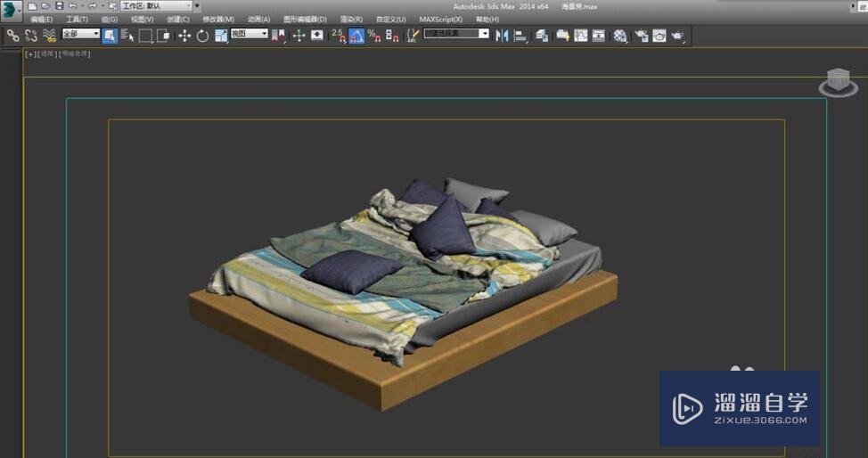Viewport: 868px width, 458px height.
Task: Open the 修改器(M) menu
Action: [218, 20]
